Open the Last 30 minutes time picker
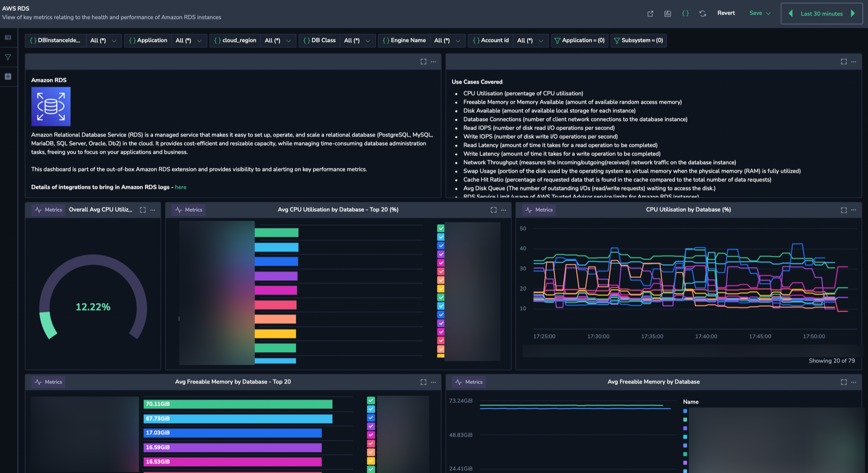The width and height of the screenshot is (868, 473). coord(822,13)
